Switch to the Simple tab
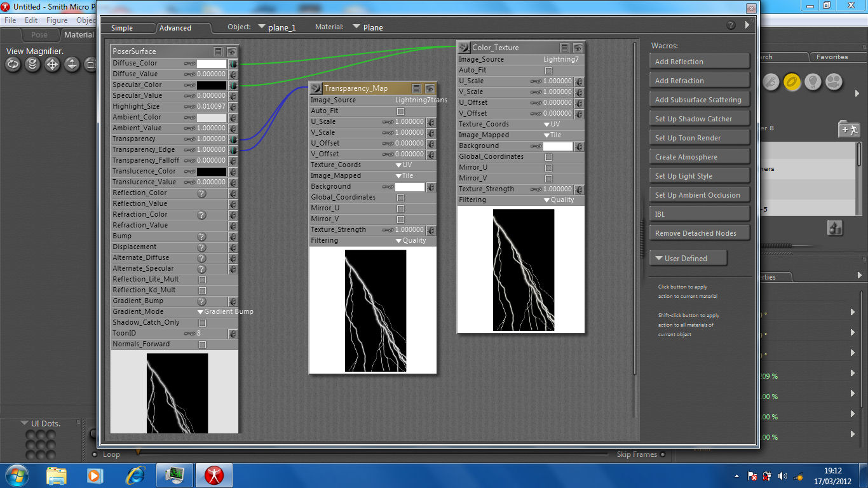The height and width of the screenshot is (488, 868). 122,28
